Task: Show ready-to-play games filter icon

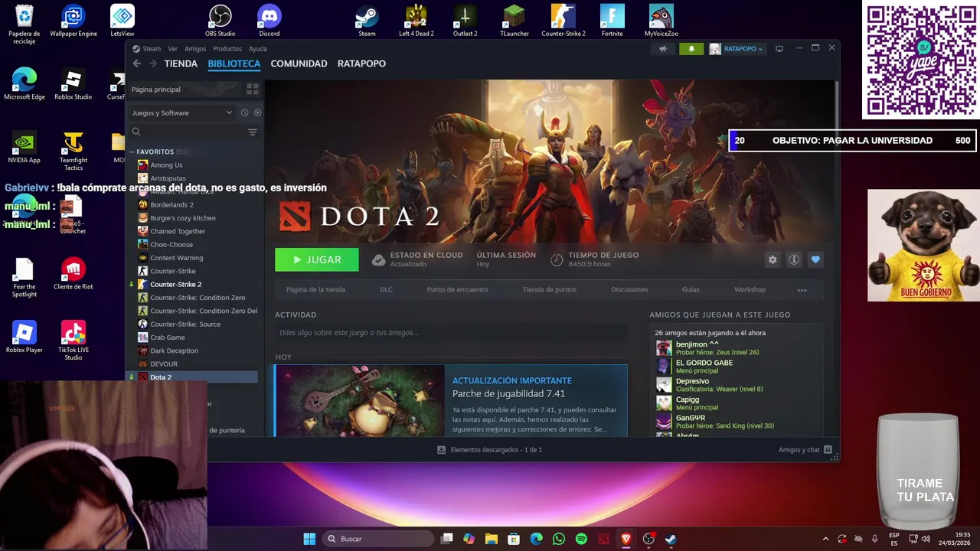Action: 257,112
